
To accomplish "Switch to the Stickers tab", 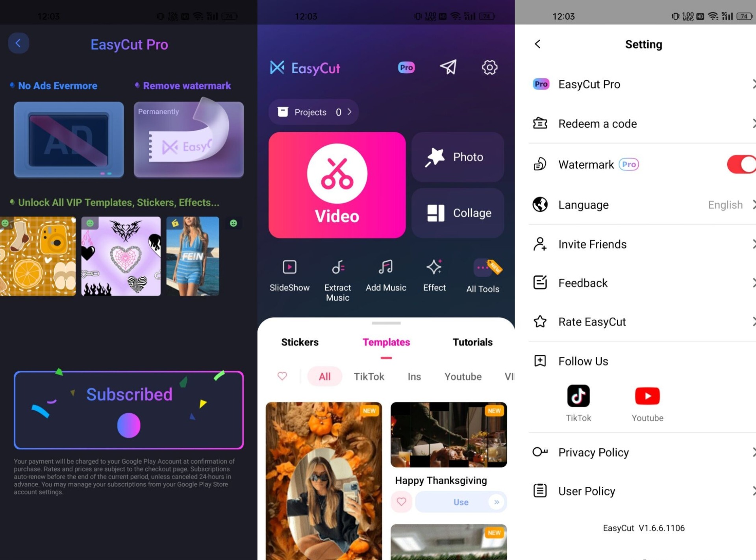I will click(x=300, y=342).
